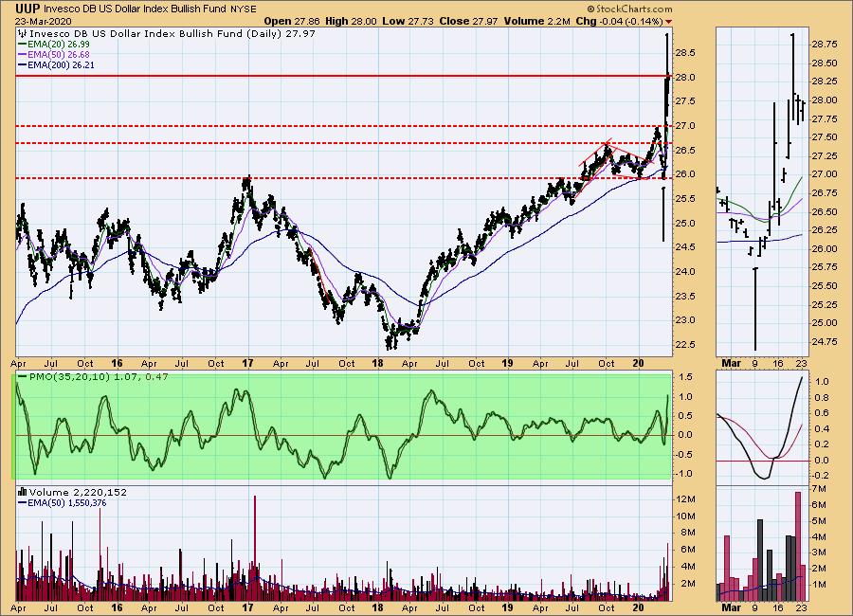
Task: Click the dashed red line at 27.0
Action: [x=344, y=126]
